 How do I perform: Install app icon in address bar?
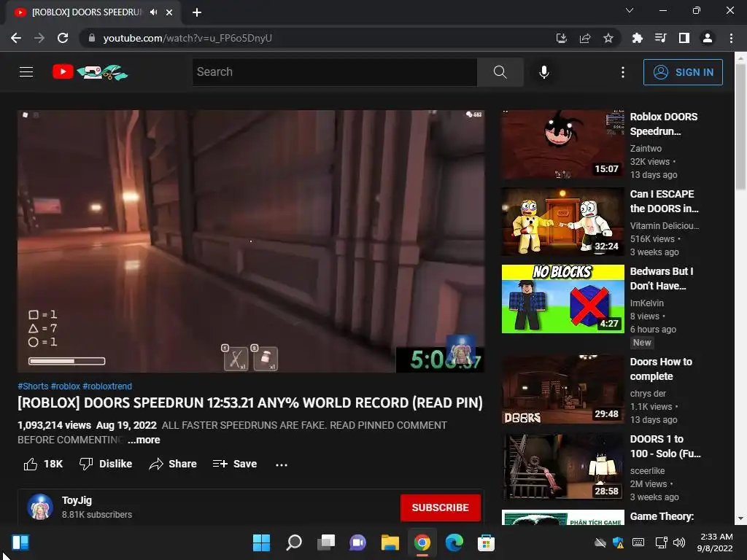pyautogui.click(x=562, y=38)
